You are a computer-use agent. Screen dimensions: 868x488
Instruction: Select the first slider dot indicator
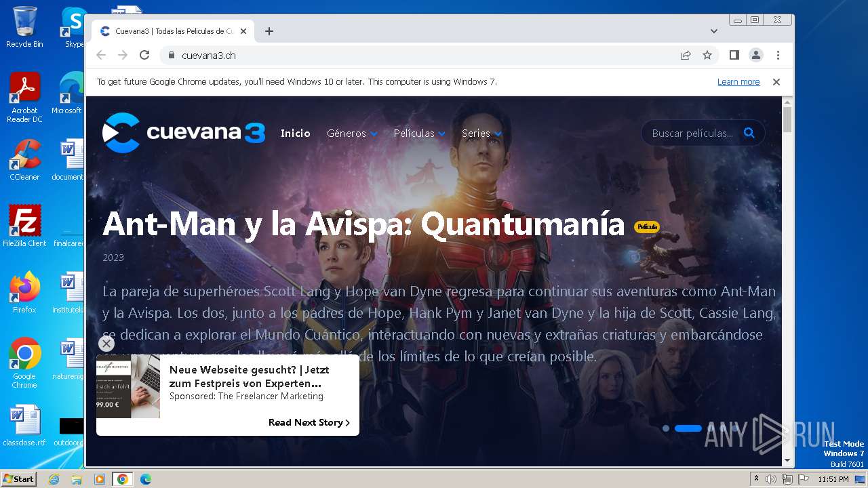666,428
